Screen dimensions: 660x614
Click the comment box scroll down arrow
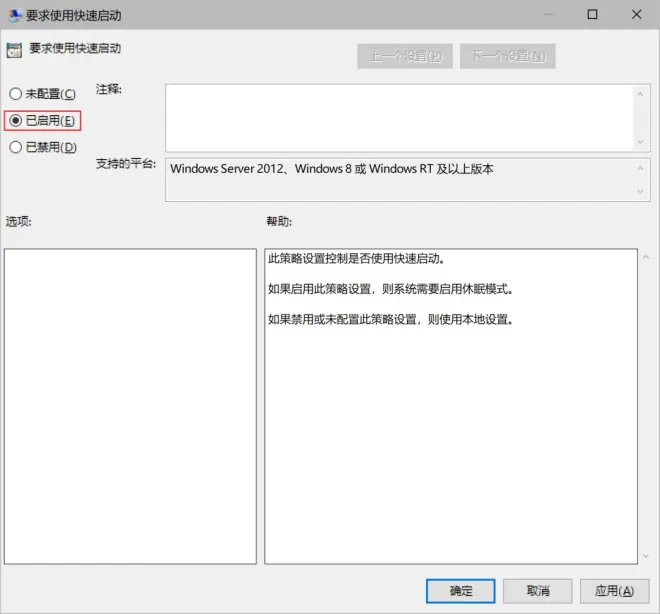[640, 142]
